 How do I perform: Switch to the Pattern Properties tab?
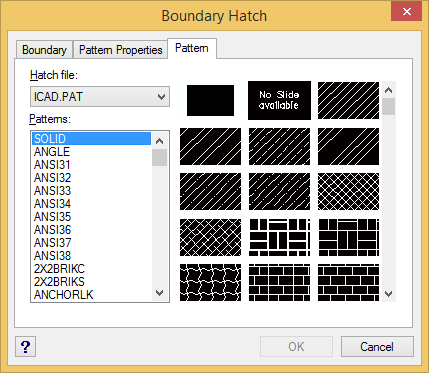coord(120,50)
